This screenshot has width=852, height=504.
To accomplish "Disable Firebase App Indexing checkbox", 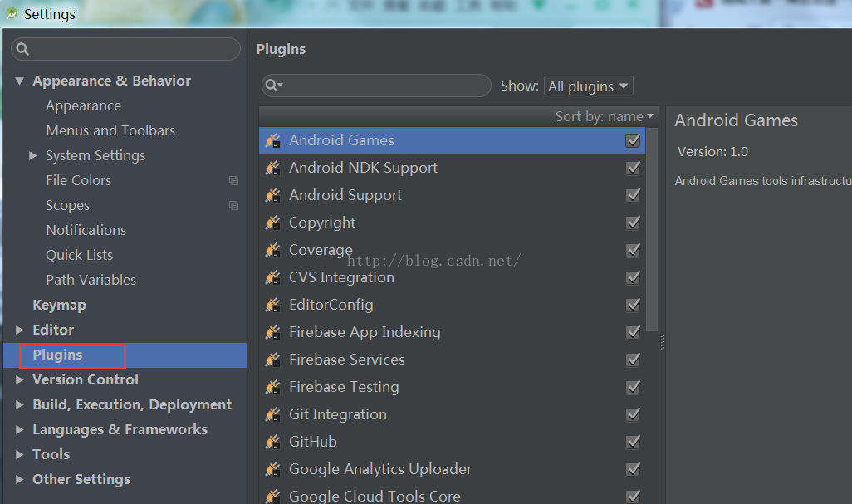I will (x=633, y=332).
